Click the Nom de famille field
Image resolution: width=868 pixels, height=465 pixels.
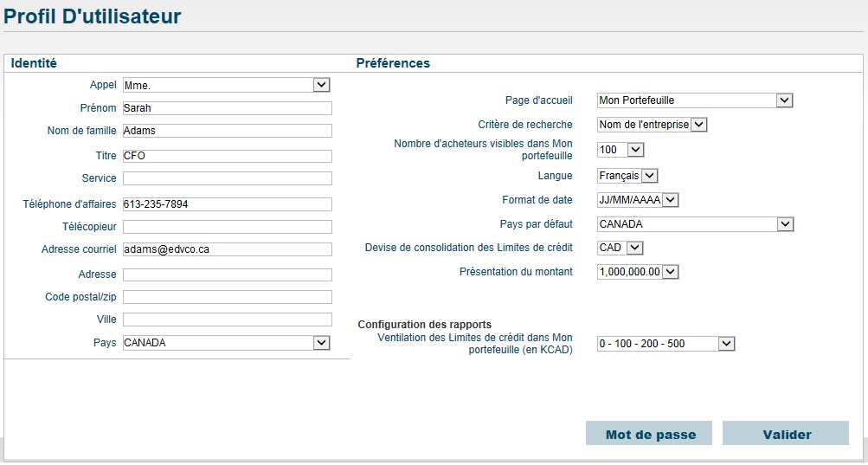coord(228,131)
